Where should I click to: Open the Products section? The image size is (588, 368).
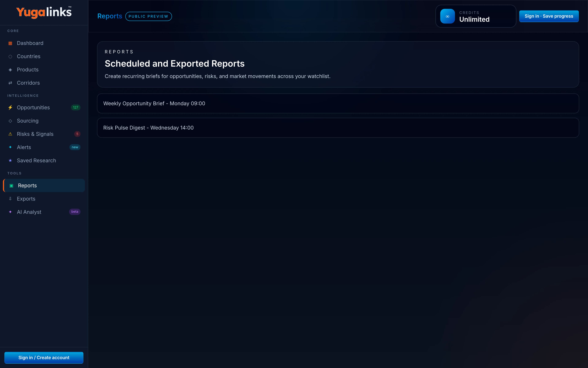pyautogui.click(x=44, y=70)
